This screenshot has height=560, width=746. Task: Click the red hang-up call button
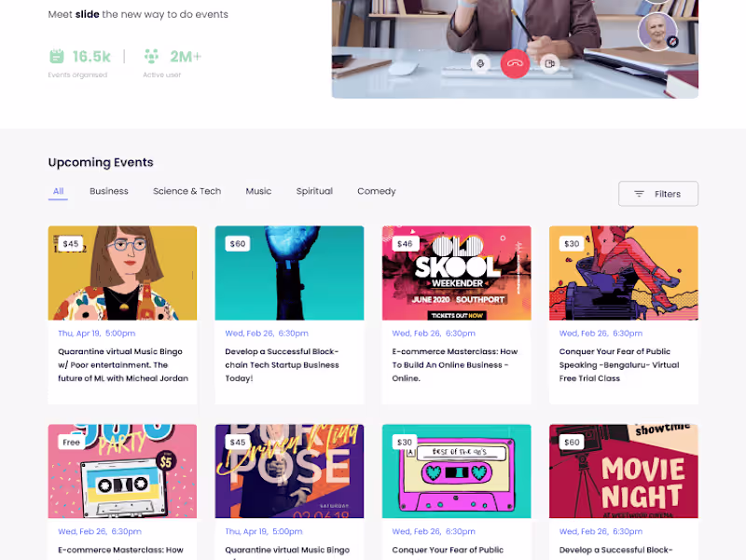(x=515, y=63)
